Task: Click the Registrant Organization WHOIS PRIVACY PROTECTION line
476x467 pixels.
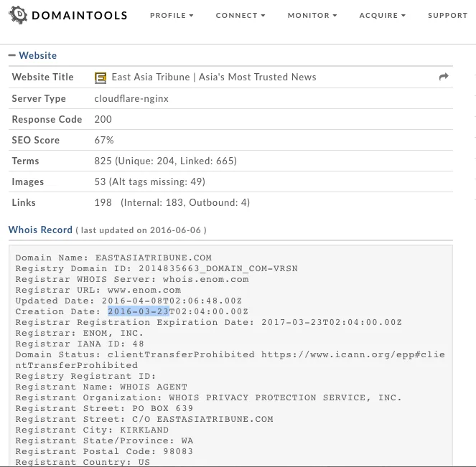Action: tap(208, 397)
